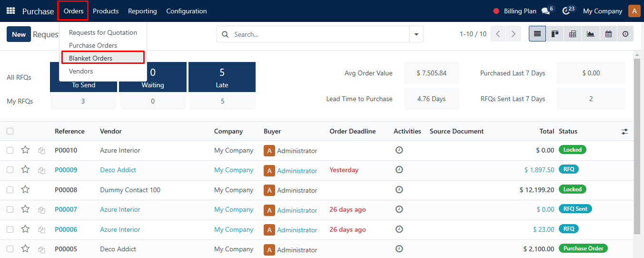Screen dimensions: 644x258
Task: Star the P00009 order as favorite
Action: [x=25, y=170]
